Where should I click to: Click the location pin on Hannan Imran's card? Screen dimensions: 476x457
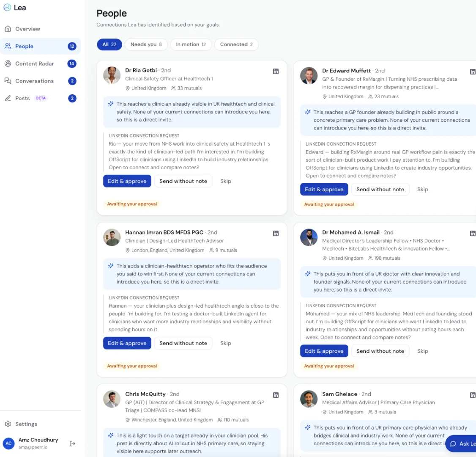tap(128, 251)
